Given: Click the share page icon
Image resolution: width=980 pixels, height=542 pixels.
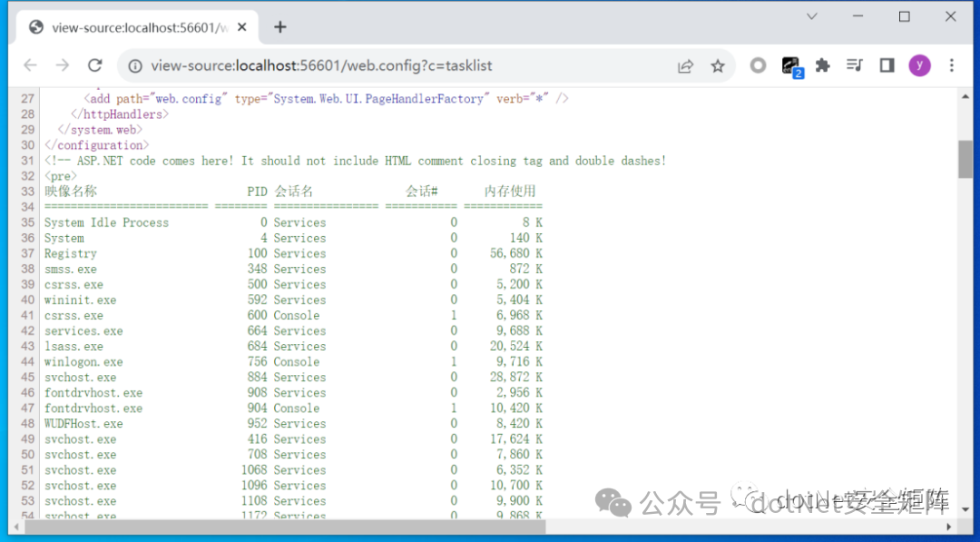Looking at the screenshot, I should (686, 65).
